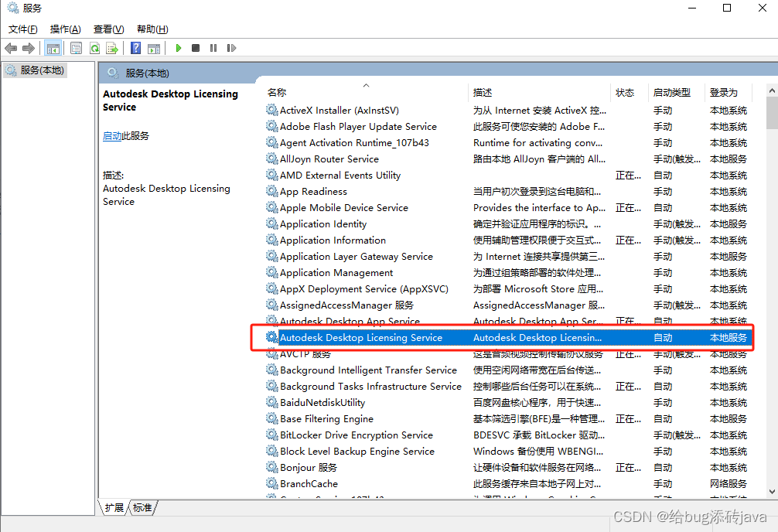Click the gear icon beside Application Identity
Image resolution: width=778 pixels, height=532 pixels.
[x=272, y=223]
